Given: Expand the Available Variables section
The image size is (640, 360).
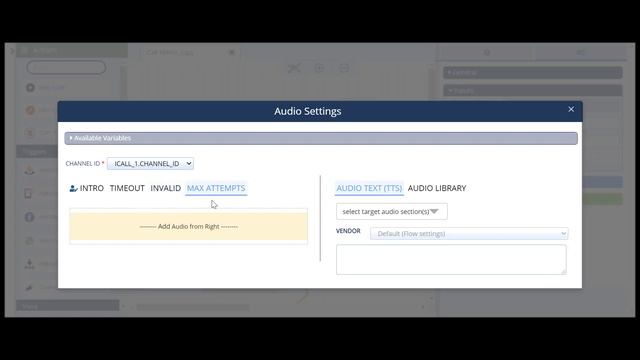Looking at the screenshot, I should coord(321,138).
